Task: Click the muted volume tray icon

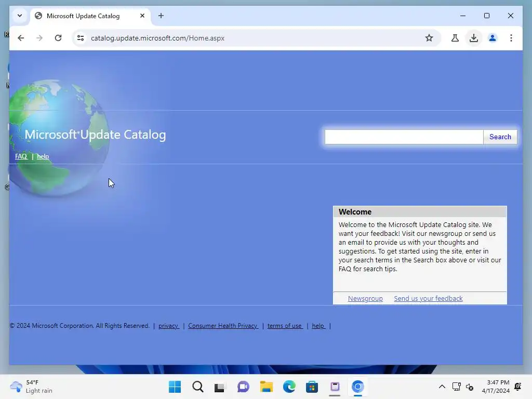Action: click(470, 387)
